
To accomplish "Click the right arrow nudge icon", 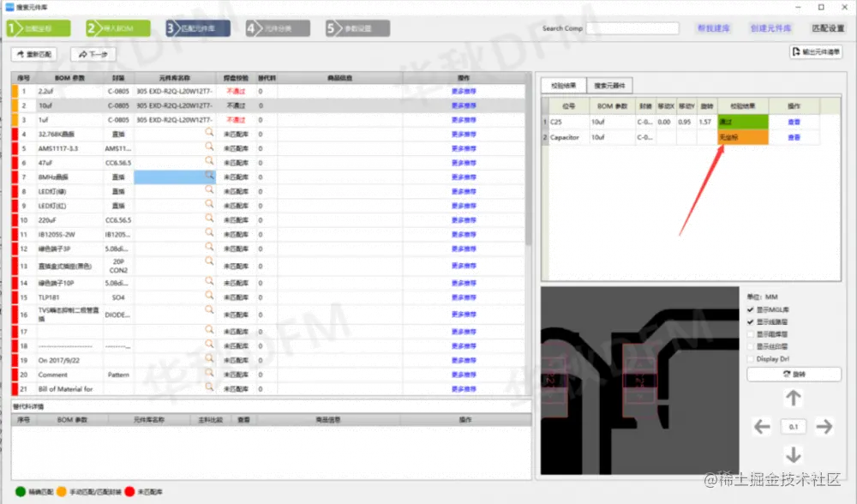I will point(824,426).
